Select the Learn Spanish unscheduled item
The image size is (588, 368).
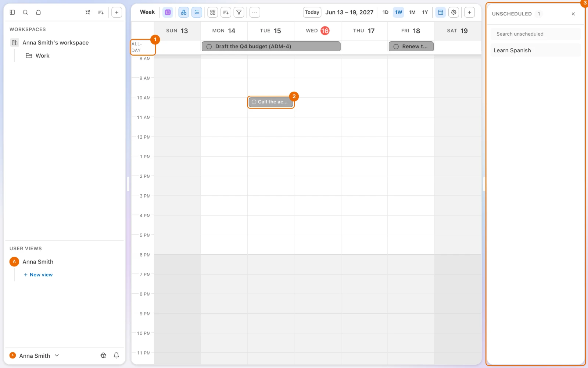[535, 50]
